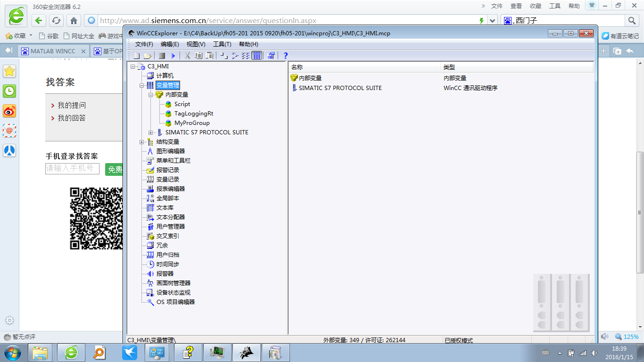Open the 视图(V) menu in WinCCExplorer
The width and height of the screenshot is (644, 362).
[x=196, y=44]
